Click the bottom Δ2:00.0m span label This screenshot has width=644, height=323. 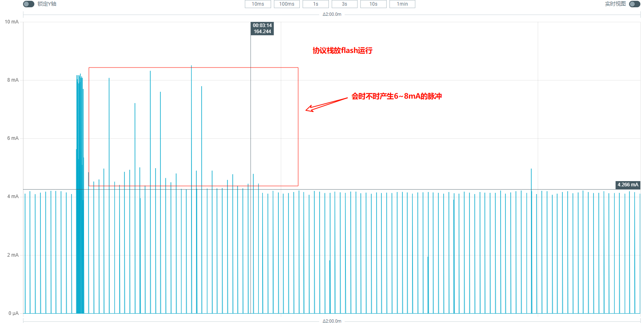(332, 321)
